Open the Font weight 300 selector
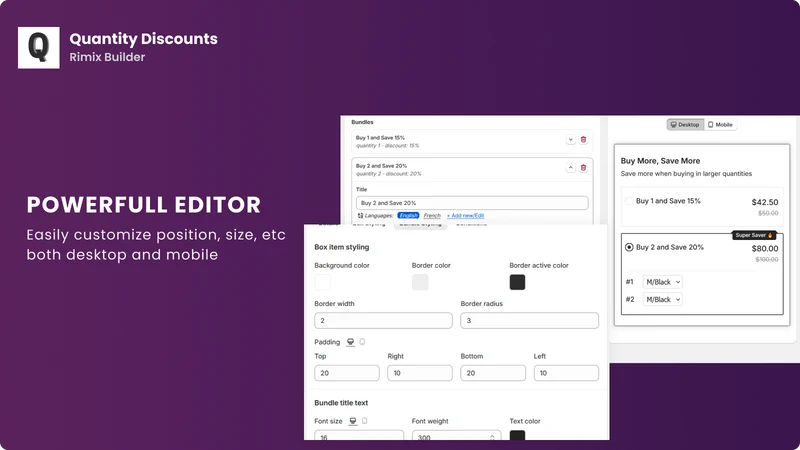This screenshot has width=800, height=450. (456, 435)
